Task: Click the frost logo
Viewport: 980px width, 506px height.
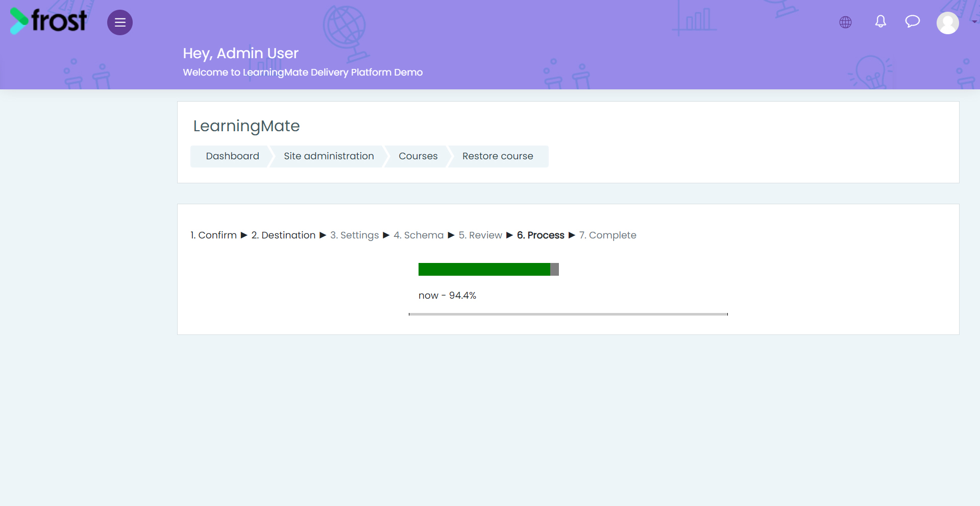Action: pos(48,21)
